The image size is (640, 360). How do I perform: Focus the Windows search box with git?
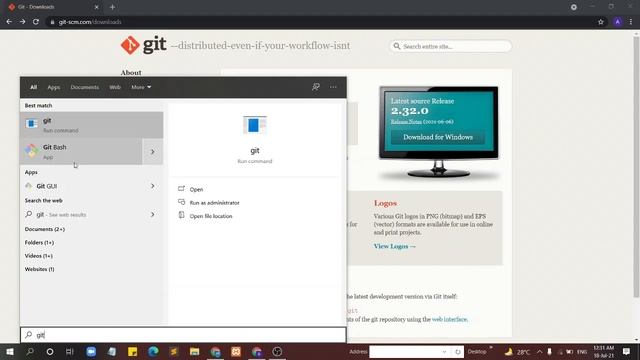coord(183,335)
